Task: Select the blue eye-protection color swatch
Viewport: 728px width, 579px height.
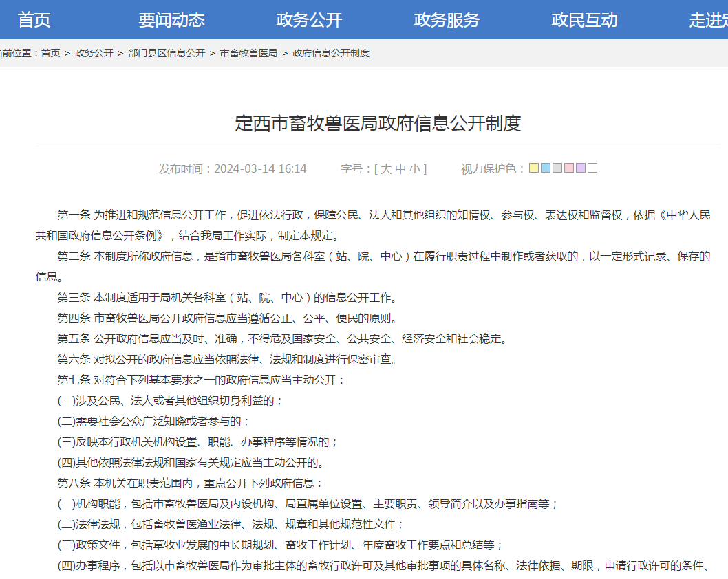Action: coord(546,168)
